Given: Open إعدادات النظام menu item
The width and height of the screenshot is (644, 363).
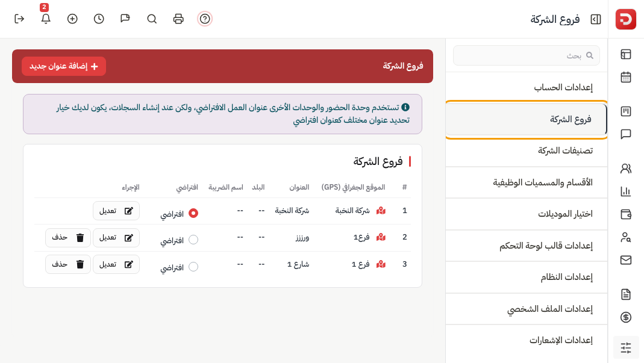Looking at the screenshot, I should coord(526,277).
